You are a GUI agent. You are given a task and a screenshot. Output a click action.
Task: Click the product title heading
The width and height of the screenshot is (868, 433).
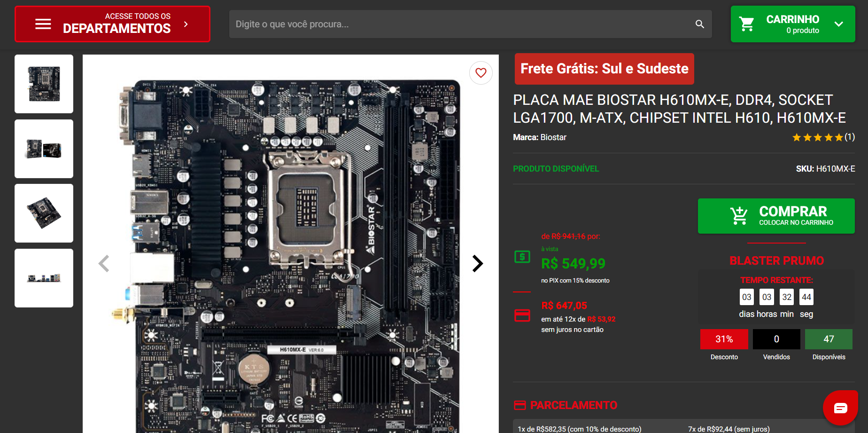679,109
